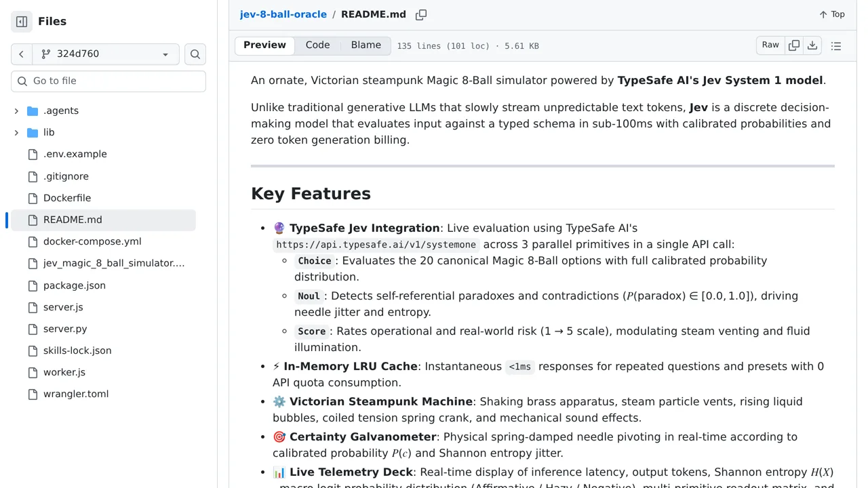Image resolution: width=868 pixels, height=488 pixels.
Task: Focus the Go to file input
Action: click(x=108, y=81)
